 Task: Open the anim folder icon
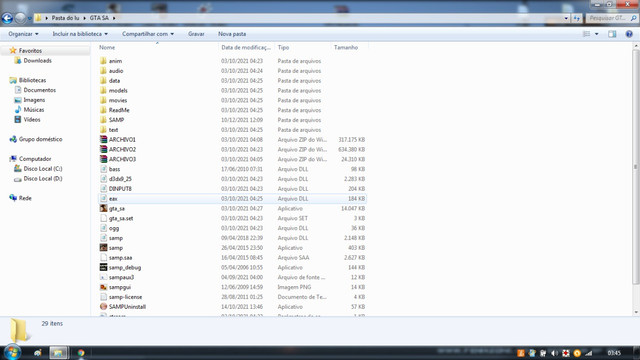(103, 61)
